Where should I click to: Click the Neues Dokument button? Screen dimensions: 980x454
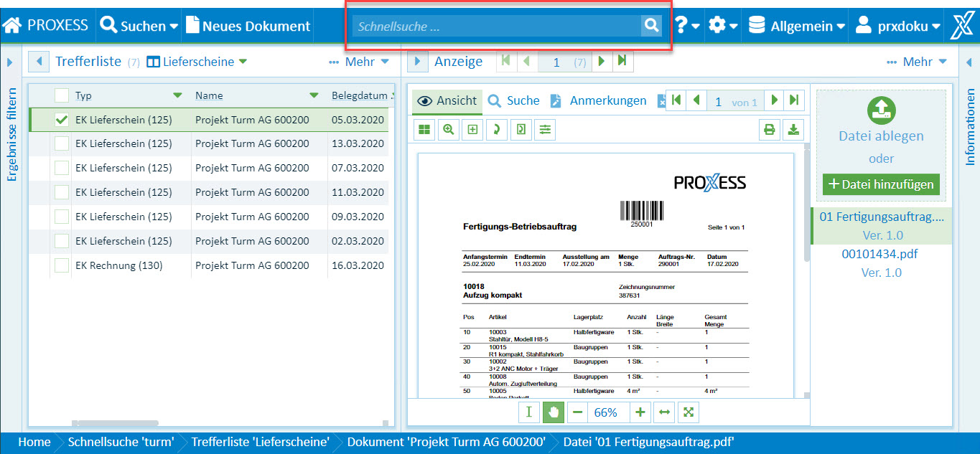pos(248,26)
